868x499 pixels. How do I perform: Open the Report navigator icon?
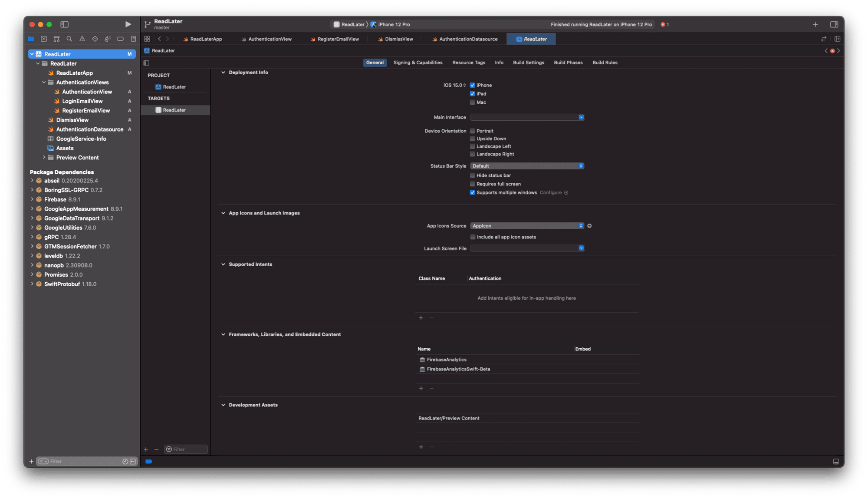(133, 39)
